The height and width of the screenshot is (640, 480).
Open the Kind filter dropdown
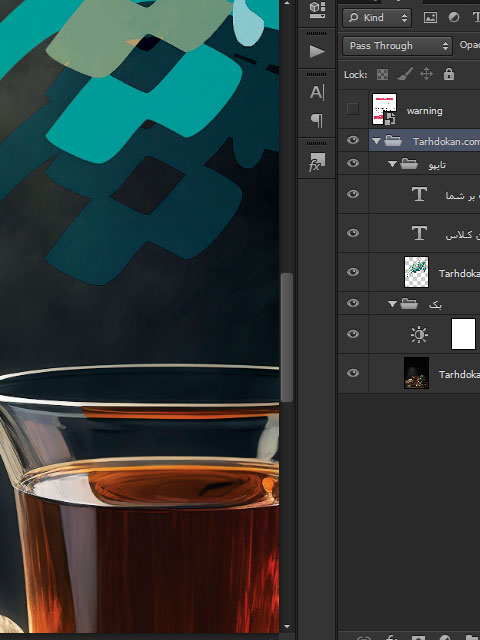coord(377,18)
